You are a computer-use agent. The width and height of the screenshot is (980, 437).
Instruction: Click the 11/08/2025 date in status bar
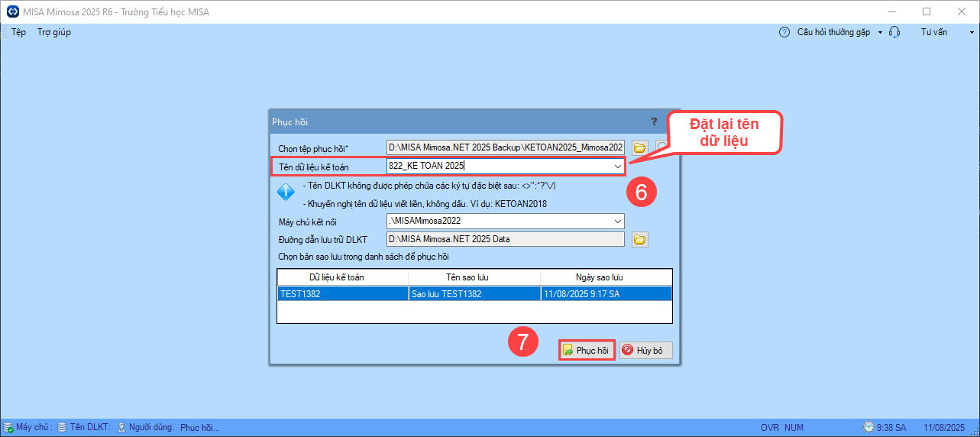(944, 427)
